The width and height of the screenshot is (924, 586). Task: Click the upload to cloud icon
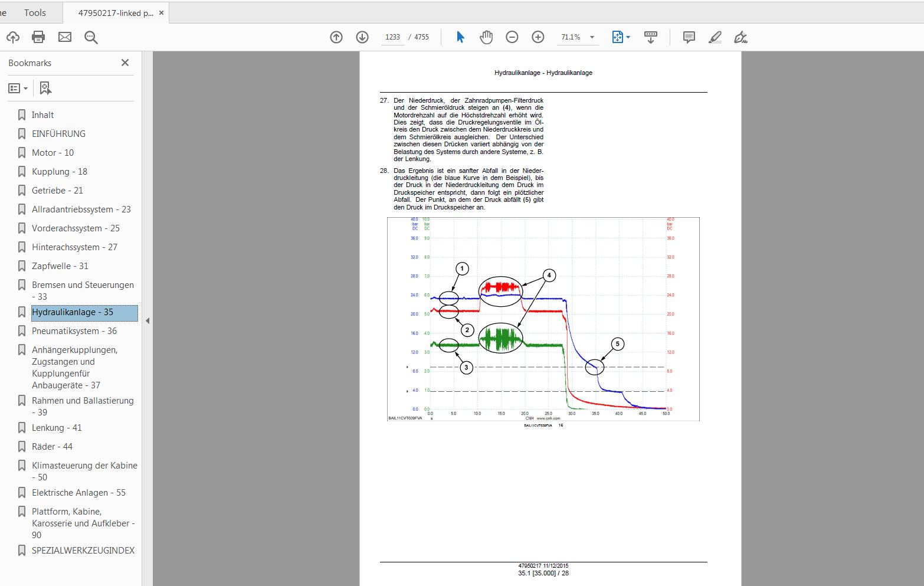13,37
